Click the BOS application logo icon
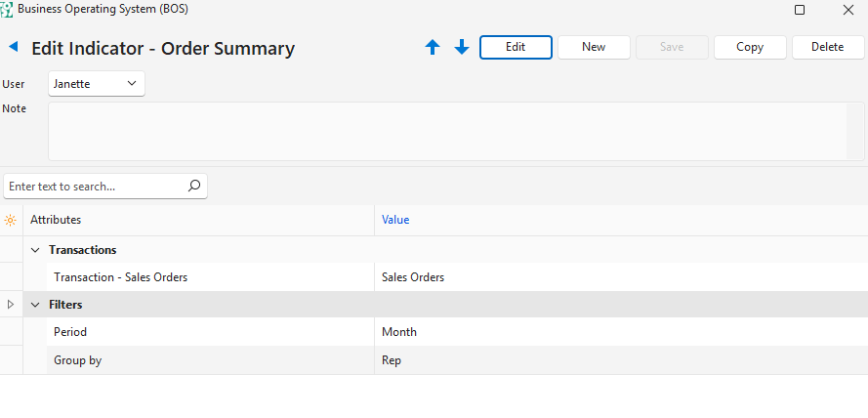This screenshot has width=868, height=418. (x=7, y=10)
